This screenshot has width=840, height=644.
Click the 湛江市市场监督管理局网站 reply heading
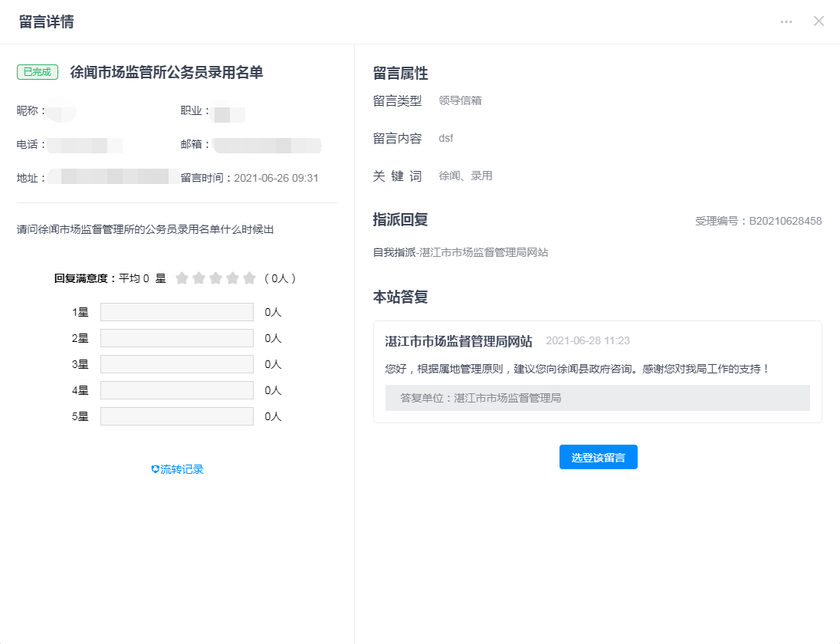tap(458, 341)
